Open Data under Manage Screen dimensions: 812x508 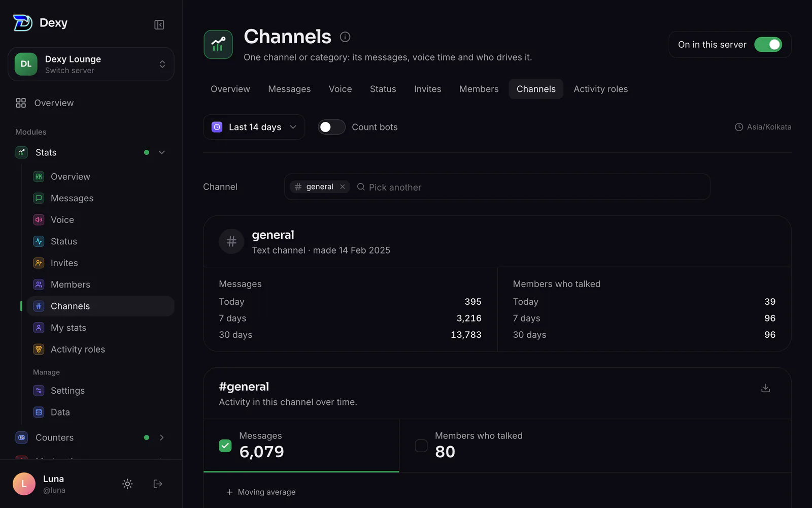pos(100,412)
